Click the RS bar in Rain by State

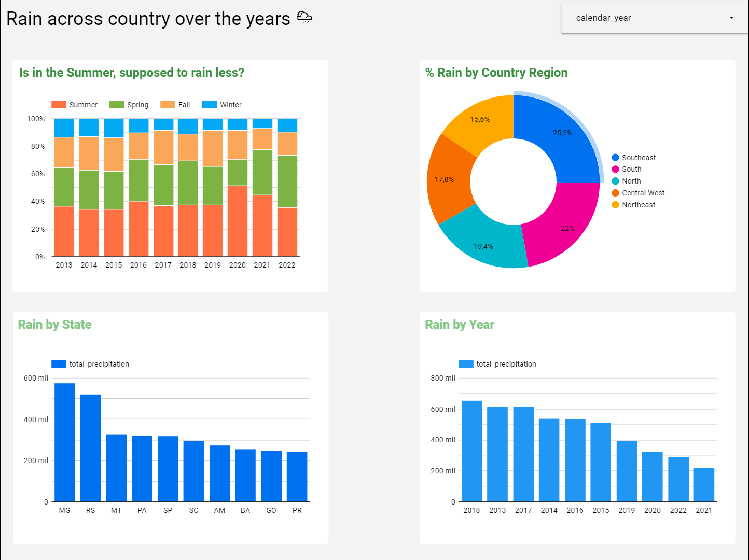[90, 448]
